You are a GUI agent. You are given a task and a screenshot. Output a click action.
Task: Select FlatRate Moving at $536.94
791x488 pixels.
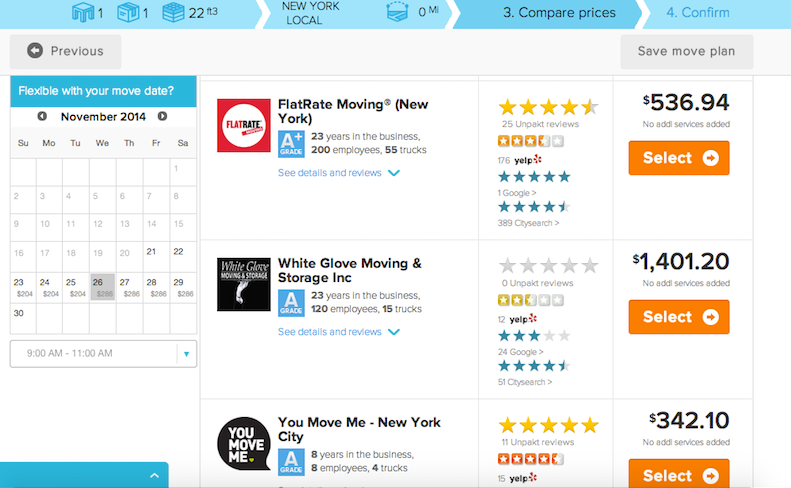(x=679, y=158)
